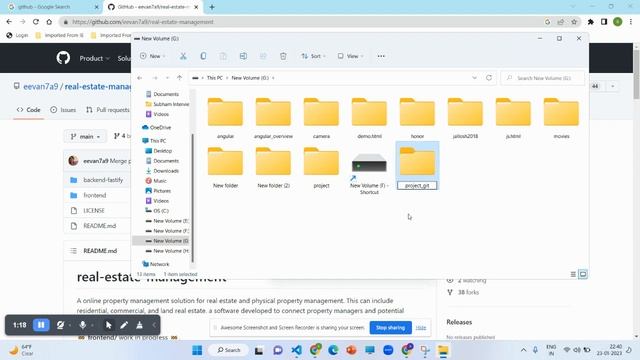Image resolution: width=640 pixels, height=360 pixels.
Task: Click the Search New Volume field
Action: [x=543, y=78]
